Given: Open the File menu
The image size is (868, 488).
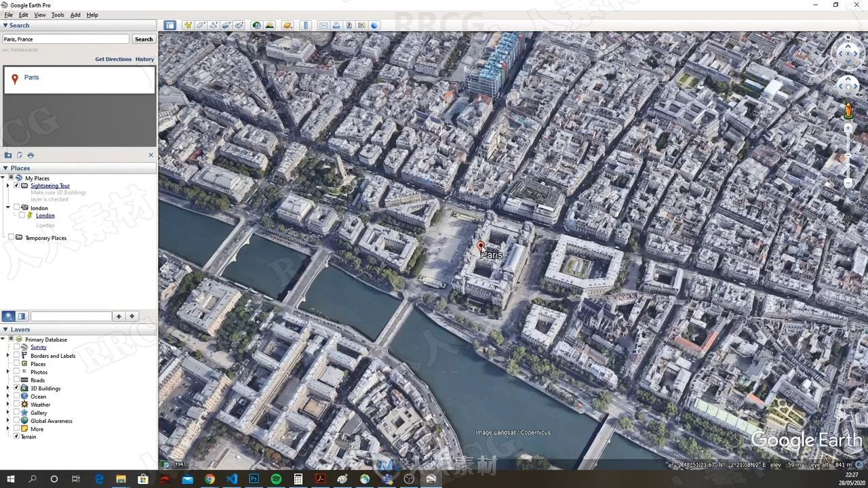Looking at the screenshot, I should (x=8, y=15).
